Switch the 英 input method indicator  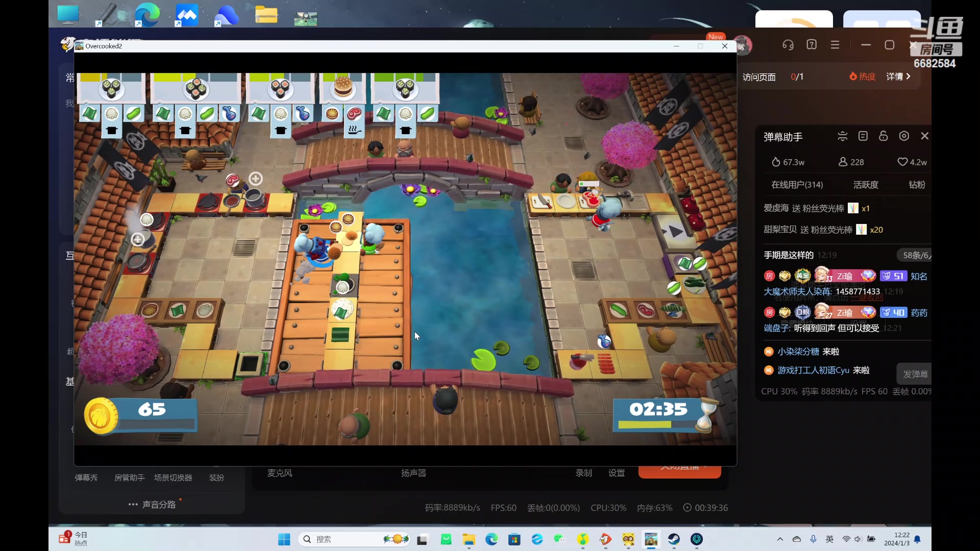[x=830, y=539]
